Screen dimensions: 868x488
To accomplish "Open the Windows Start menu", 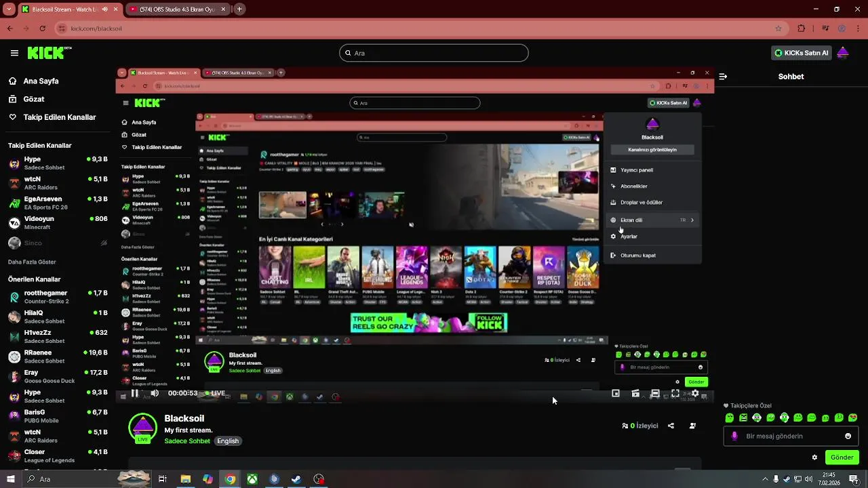I will click(x=10, y=479).
